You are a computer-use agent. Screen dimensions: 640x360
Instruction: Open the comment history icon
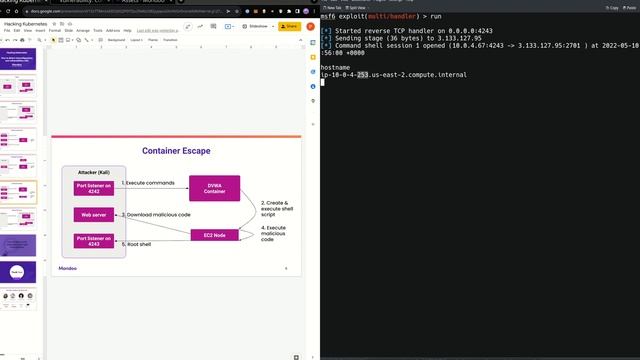[x=213, y=27]
